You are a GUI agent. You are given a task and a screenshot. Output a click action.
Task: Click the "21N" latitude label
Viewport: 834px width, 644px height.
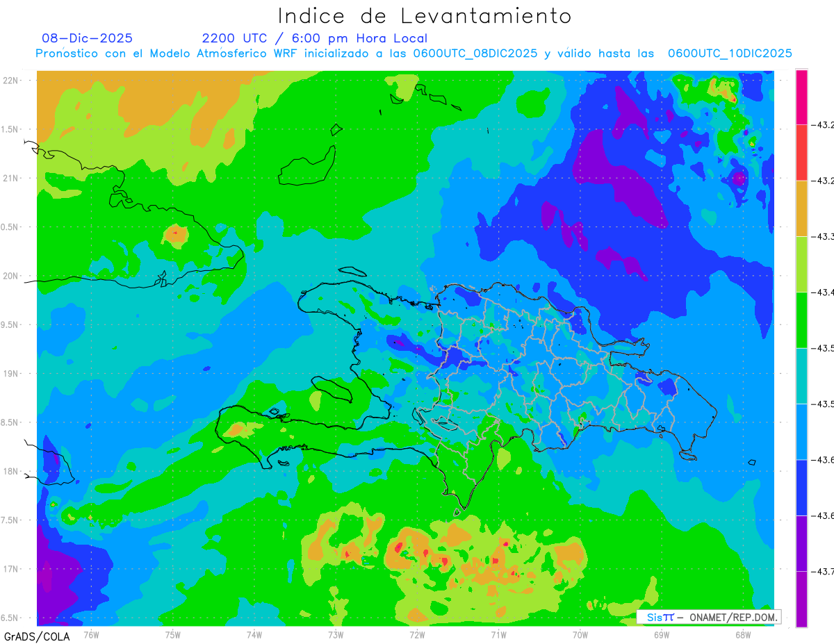pos(10,178)
